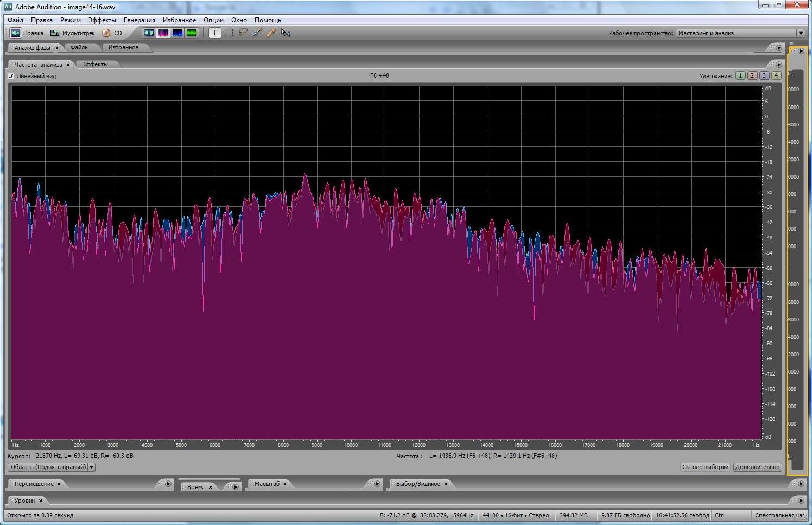The height and width of the screenshot is (525, 812).
Task: Open the Multitrack view (Мультитрек)
Action: [x=72, y=33]
